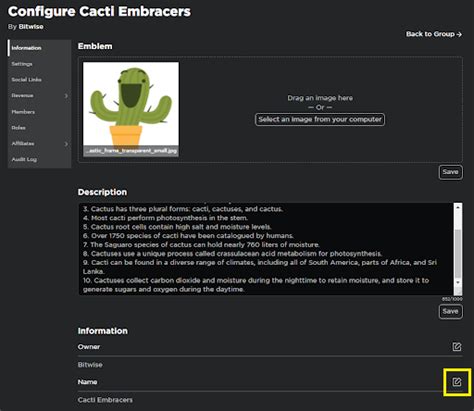Save the description text
Viewport: 474px width, 411px height.
tap(450, 311)
